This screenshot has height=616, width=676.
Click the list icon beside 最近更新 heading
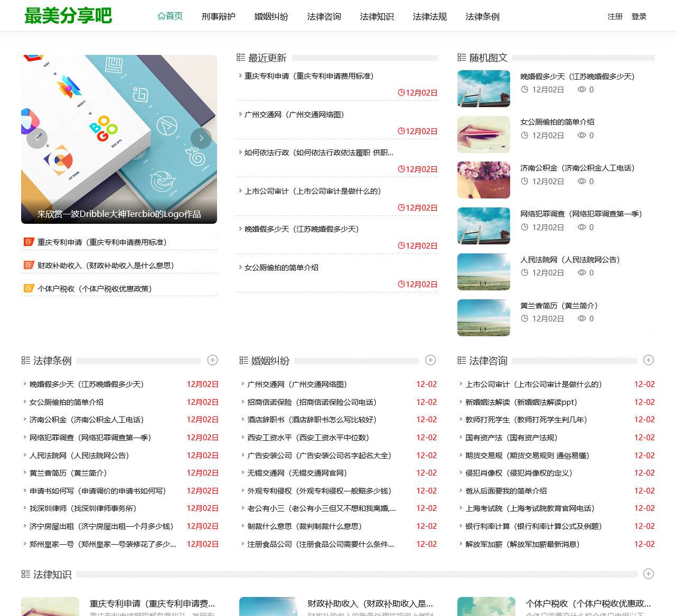click(241, 58)
